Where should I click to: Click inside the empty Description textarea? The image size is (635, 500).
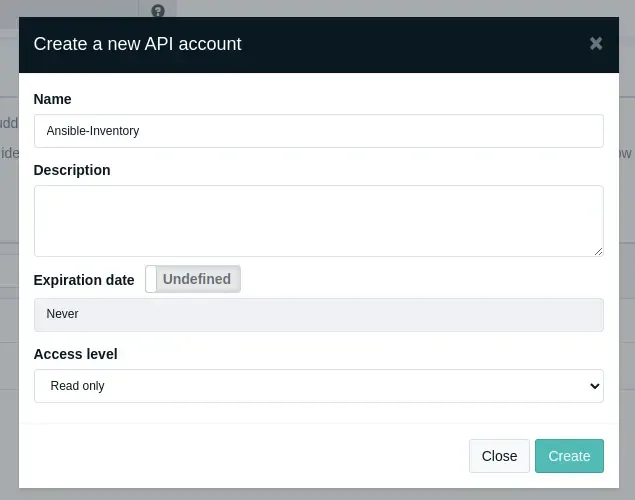(x=318, y=220)
